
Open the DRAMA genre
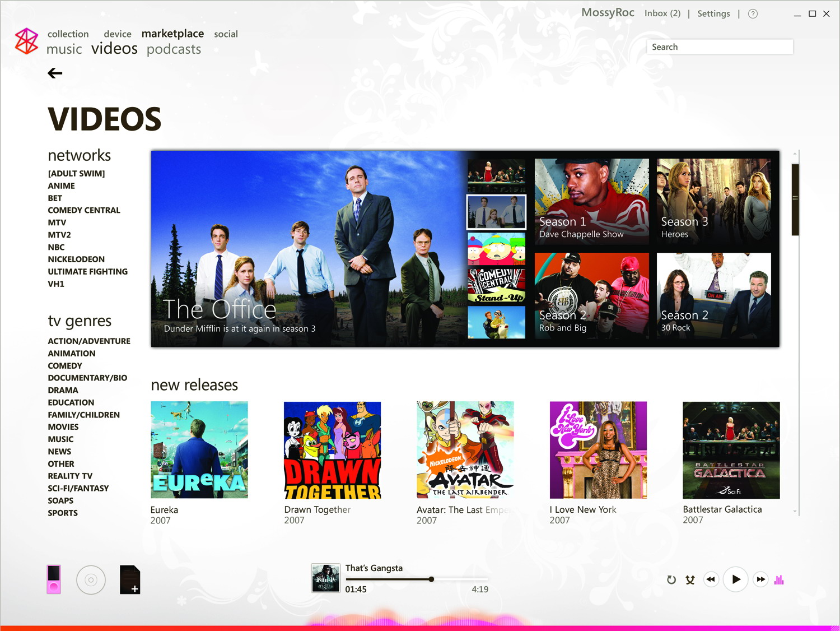[63, 391]
